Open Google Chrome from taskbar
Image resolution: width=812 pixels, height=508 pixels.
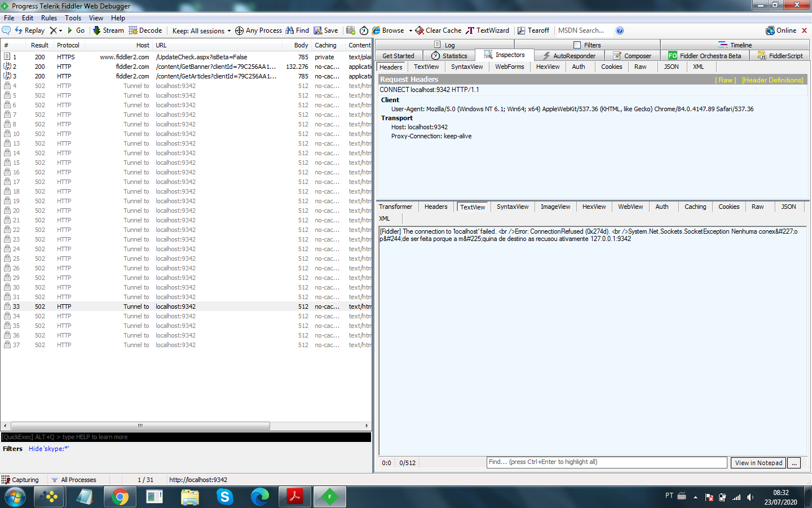tap(120, 497)
